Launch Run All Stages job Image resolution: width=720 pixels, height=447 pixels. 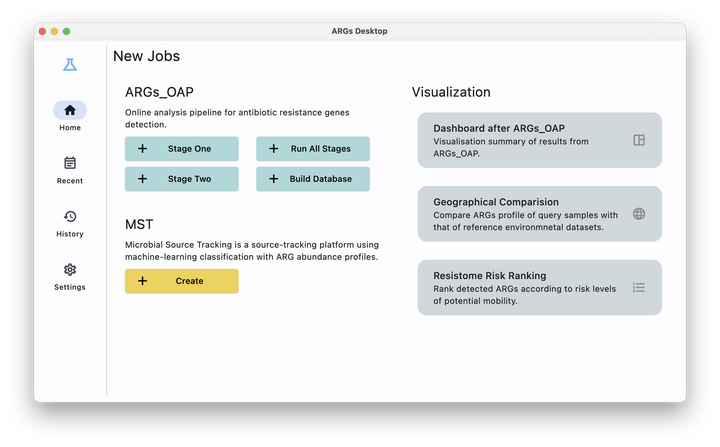[x=320, y=149]
